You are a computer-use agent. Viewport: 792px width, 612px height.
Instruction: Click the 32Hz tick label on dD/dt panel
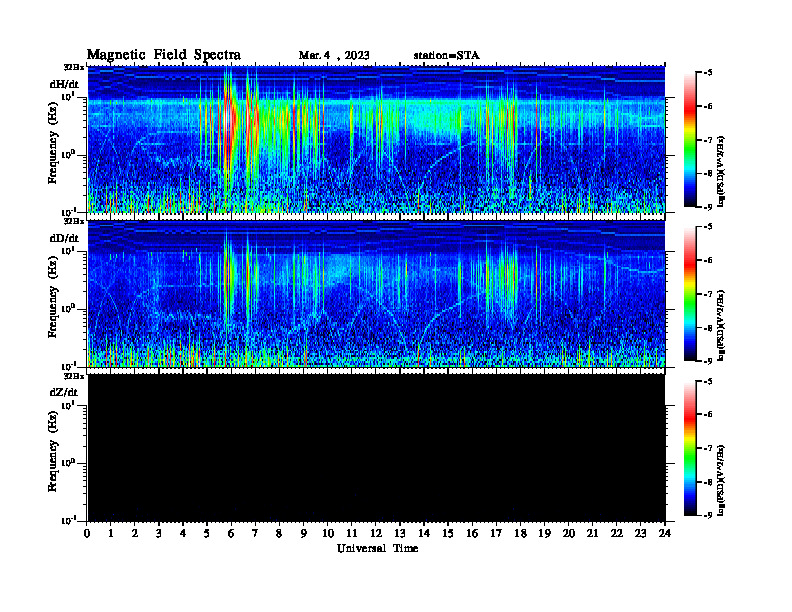(74, 221)
